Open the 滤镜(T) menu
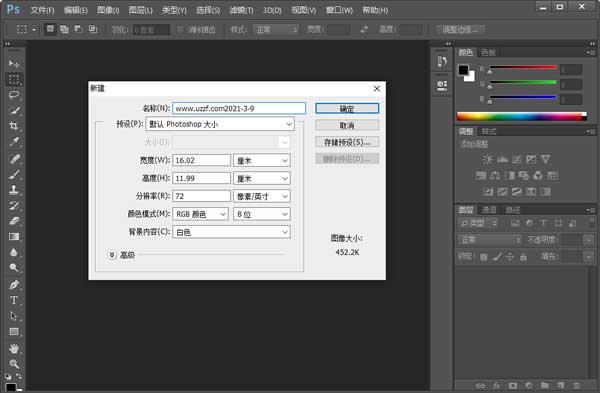This screenshot has width=600, height=393. (x=241, y=10)
